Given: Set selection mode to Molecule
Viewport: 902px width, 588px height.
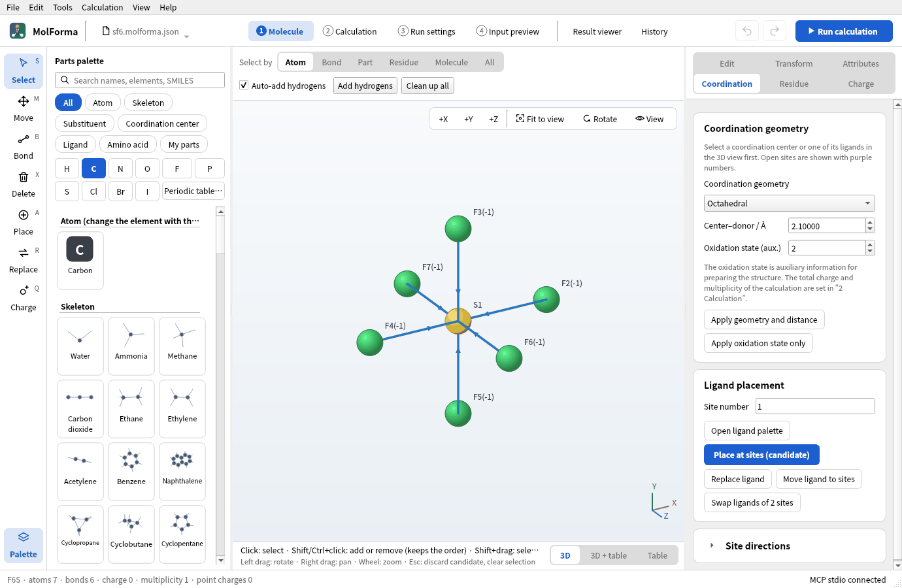Looking at the screenshot, I should click(x=452, y=62).
